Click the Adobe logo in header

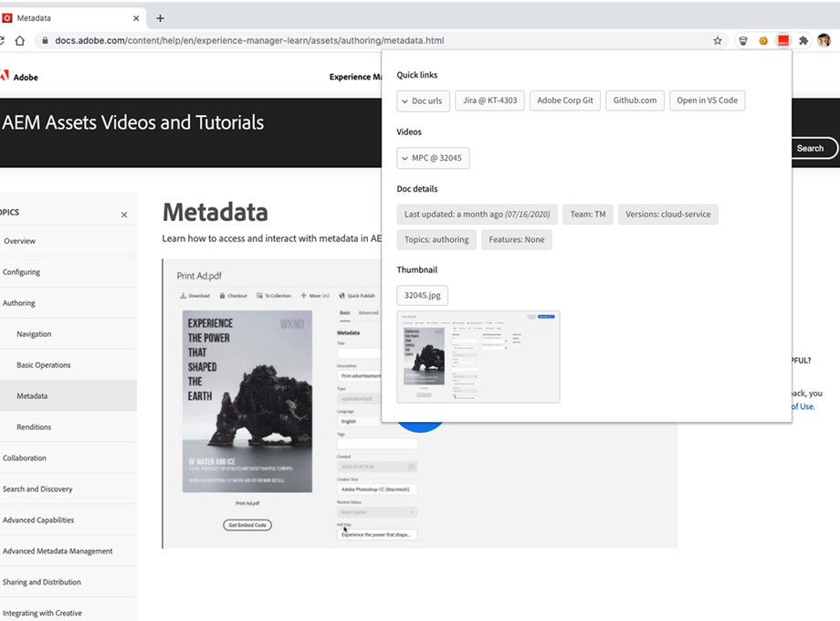coord(18,78)
